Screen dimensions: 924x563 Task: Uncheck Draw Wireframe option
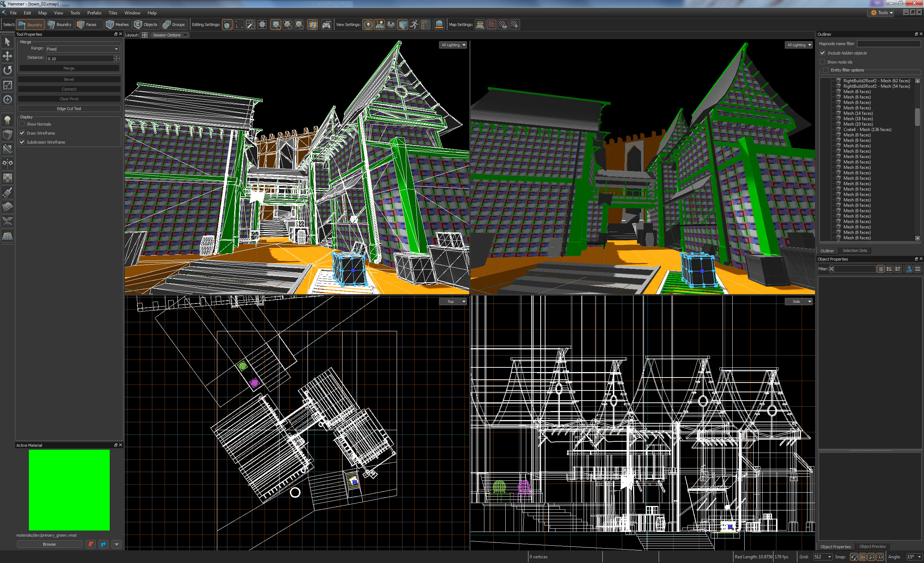coord(22,133)
